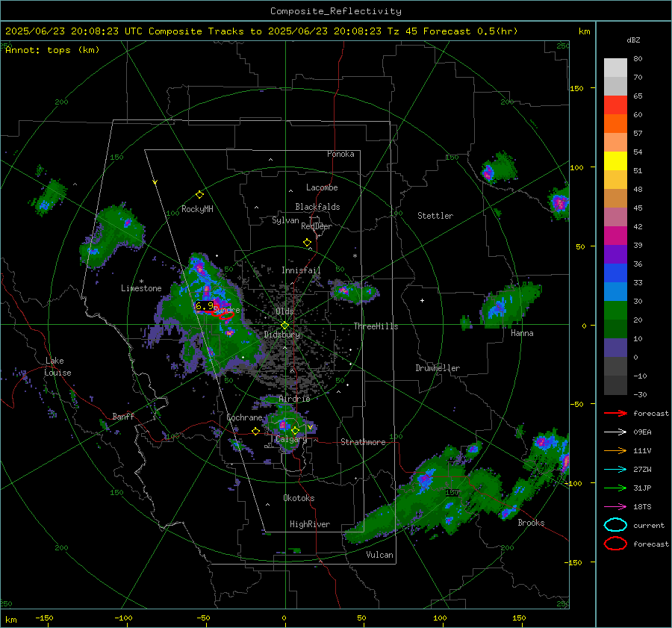Viewport: 672px width, 628px height.
Task: Select the slate-purple swatch between 10 and 0
Action: (x=615, y=348)
